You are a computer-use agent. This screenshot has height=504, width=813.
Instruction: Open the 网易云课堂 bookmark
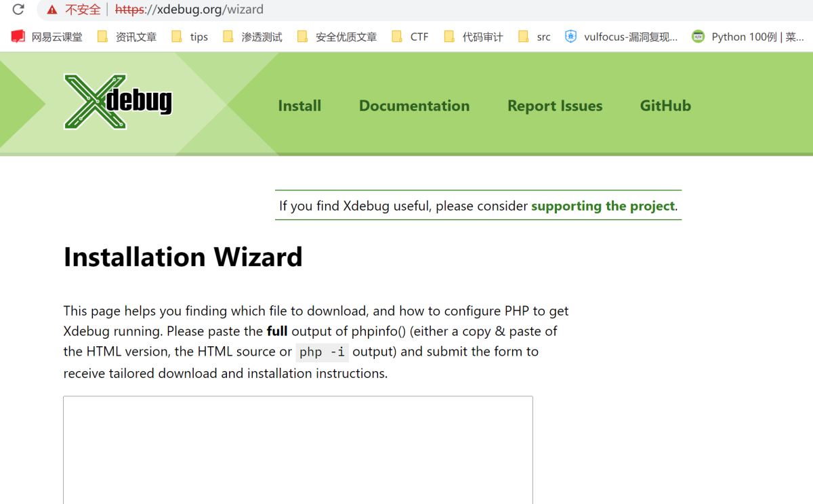[x=47, y=37]
